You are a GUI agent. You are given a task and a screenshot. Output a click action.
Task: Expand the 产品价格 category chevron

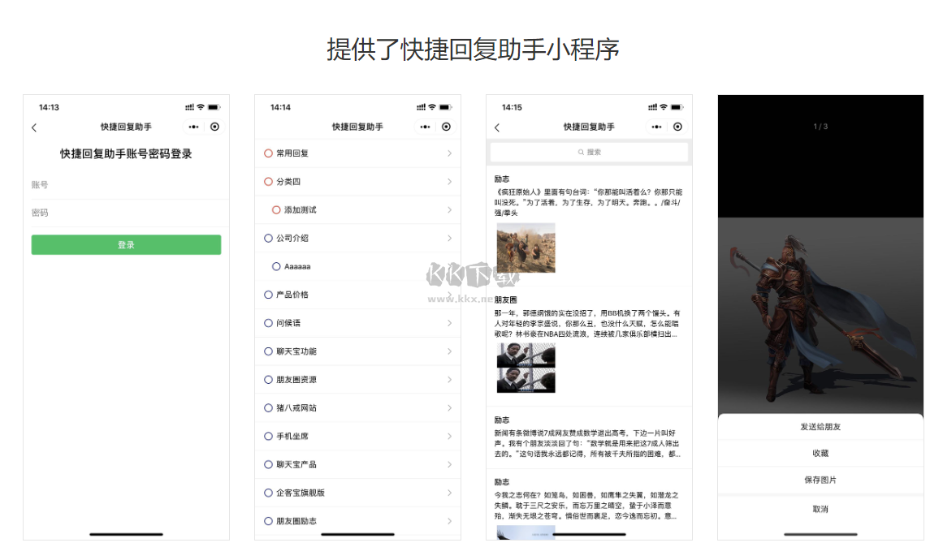coord(449,295)
